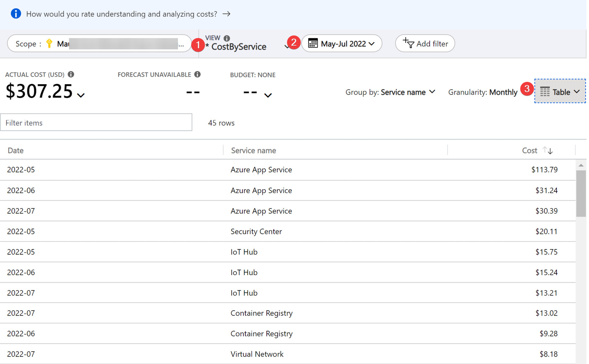The width and height of the screenshot is (589, 364).
Task: Open the CostByService view dropdown
Action: coord(247,47)
